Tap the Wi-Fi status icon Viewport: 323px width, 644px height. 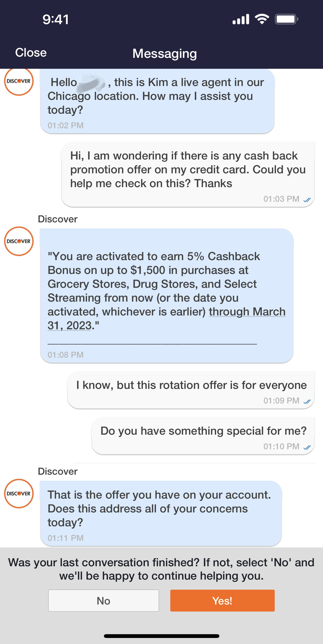coord(262,19)
